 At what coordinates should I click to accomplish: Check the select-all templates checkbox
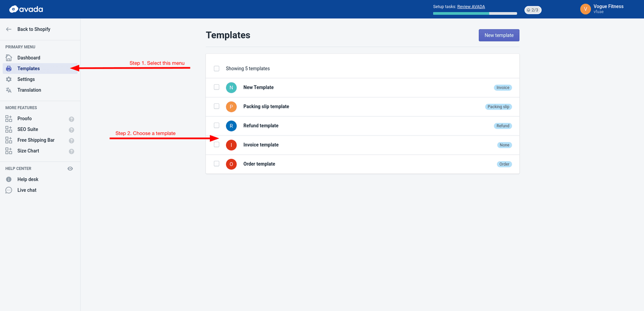[217, 69]
